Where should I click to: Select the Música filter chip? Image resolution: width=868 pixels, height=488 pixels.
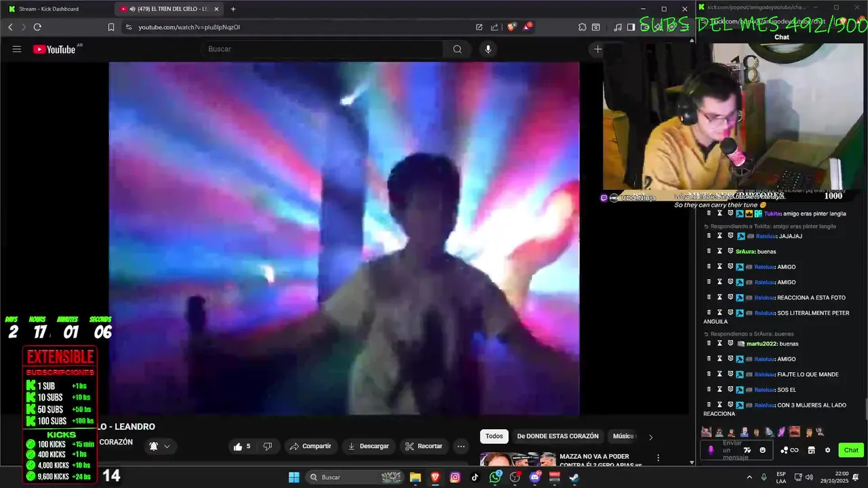point(623,436)
